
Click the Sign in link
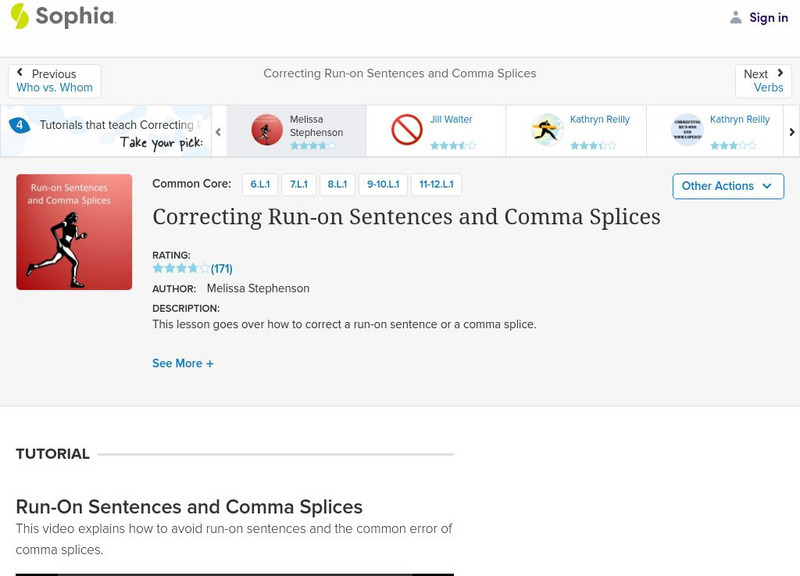click(x=768, y=17)
